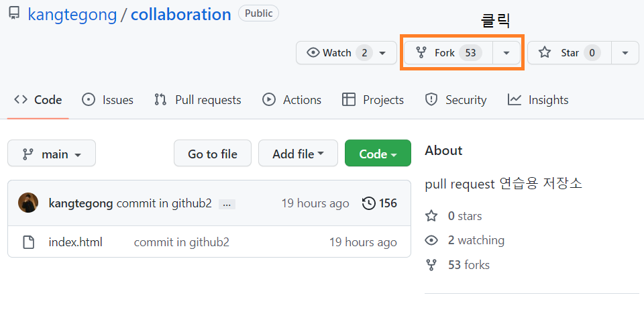Click the Go to file button
Viewport: 644px width, 316px height.
(x=213, y=153)
